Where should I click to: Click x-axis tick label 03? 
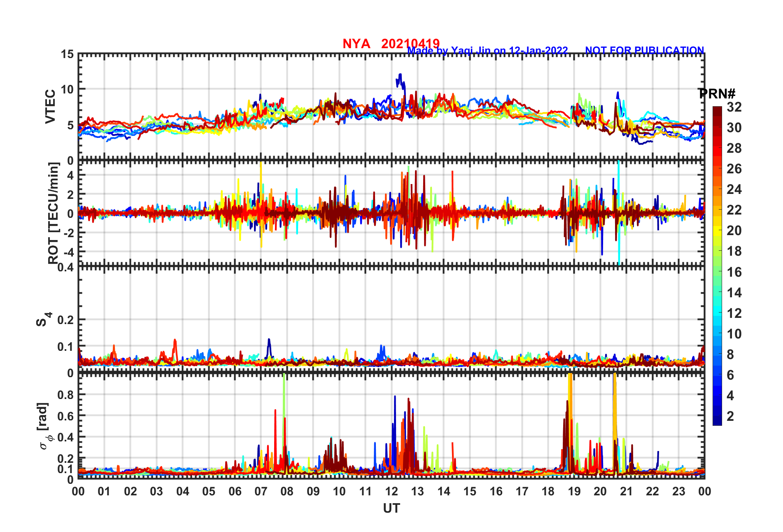[156, 491]
